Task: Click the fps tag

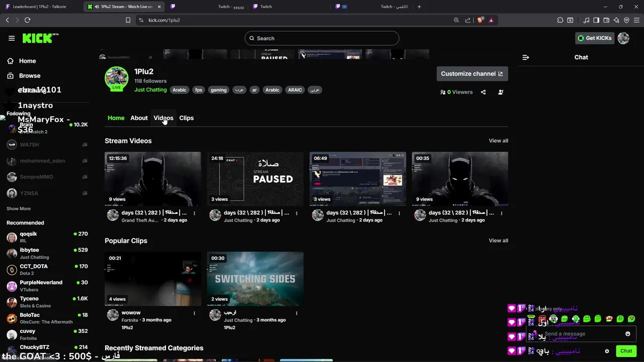Action: click(x=199, y=90)
